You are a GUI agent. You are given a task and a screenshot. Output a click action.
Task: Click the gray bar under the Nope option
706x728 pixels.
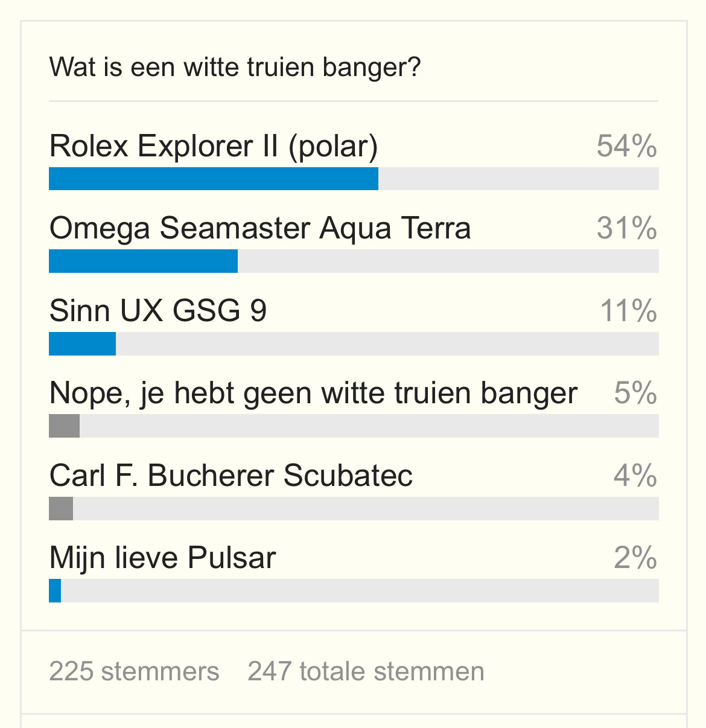point(64,426)
